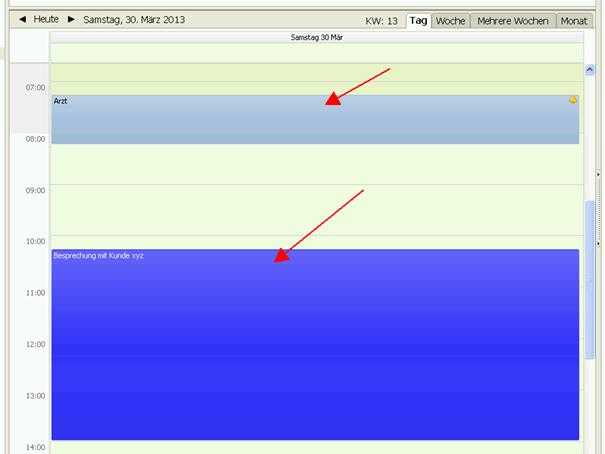Jump to today with Heute button
Screen dimensions: 605x454
coord(46,19)
